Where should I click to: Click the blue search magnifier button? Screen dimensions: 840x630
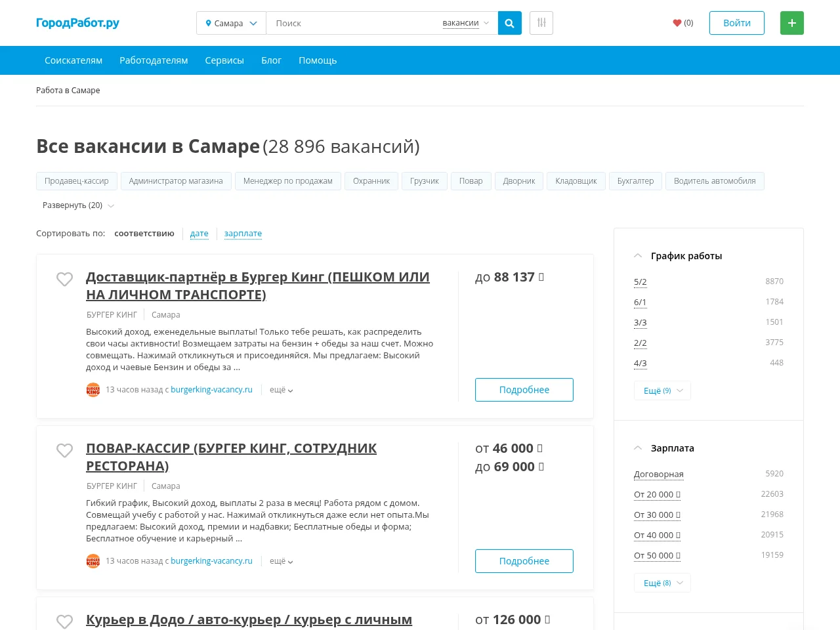(510, 23)
